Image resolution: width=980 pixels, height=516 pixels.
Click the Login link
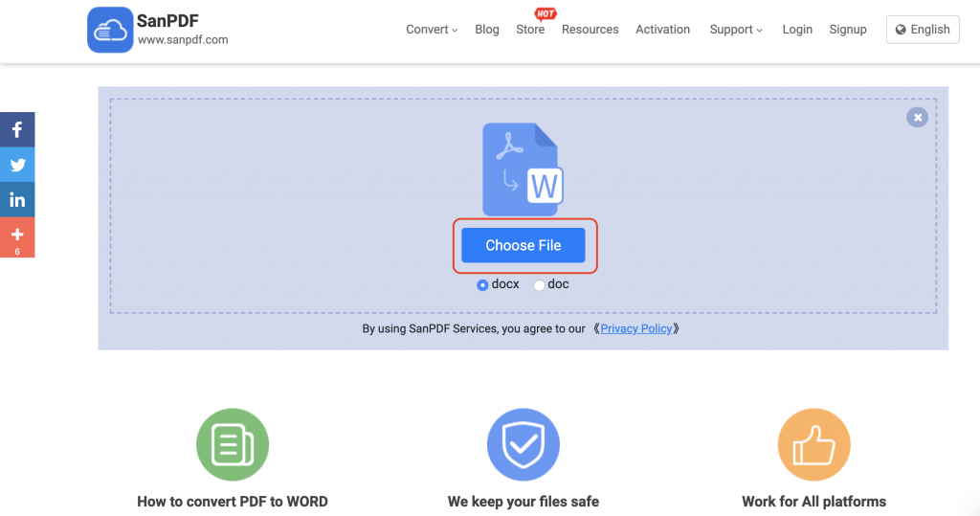point(797,30)
